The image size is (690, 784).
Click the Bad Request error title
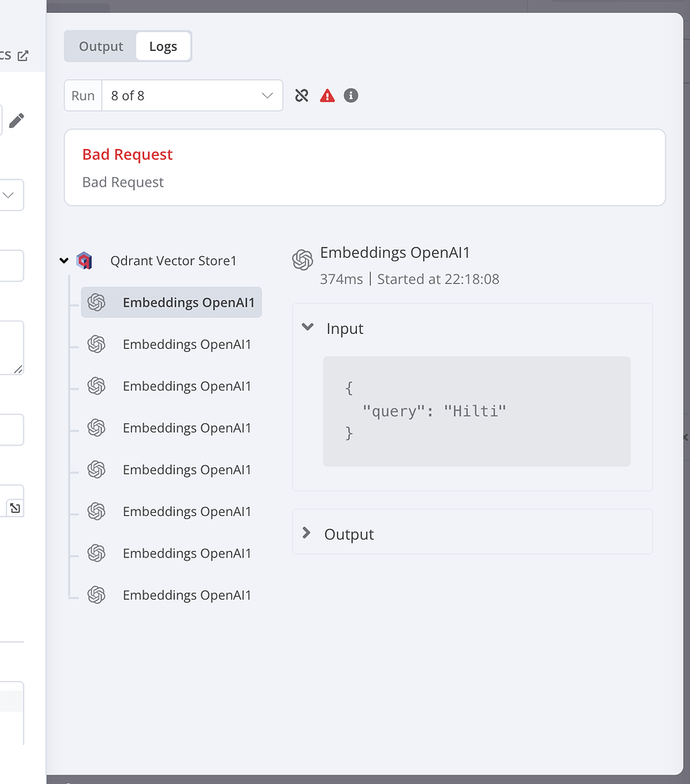(x=128, y=154)
